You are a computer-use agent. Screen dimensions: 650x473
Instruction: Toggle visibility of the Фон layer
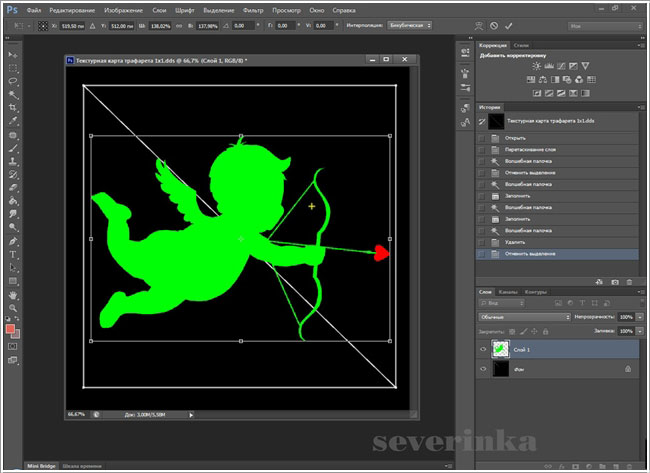click(x=484, y=369)
